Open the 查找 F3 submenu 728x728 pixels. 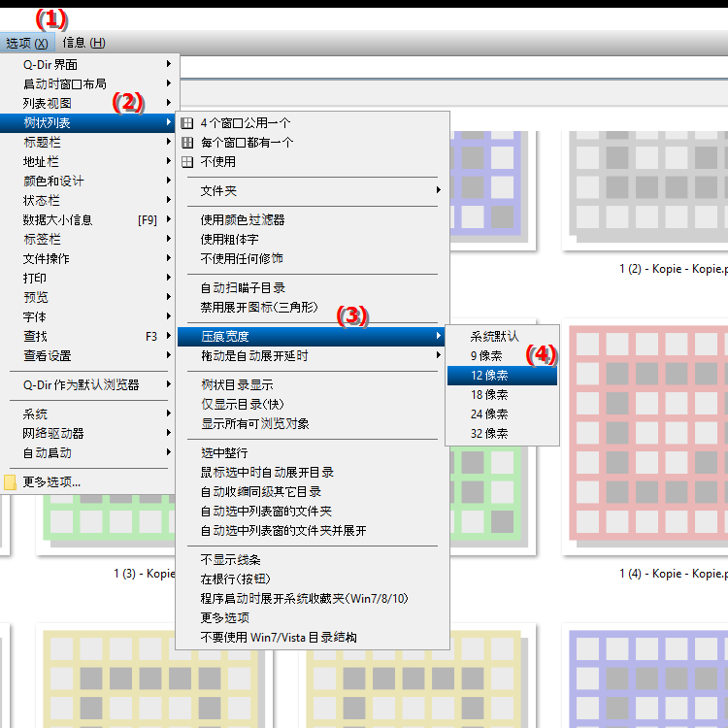point(87,337)
